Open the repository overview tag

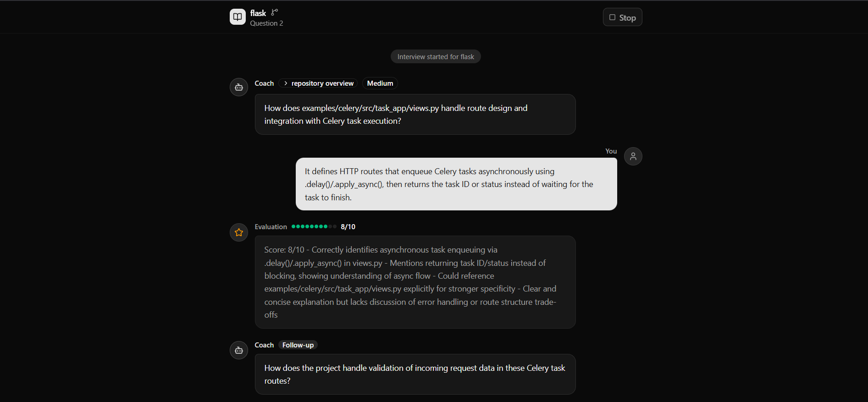point(318,83)
